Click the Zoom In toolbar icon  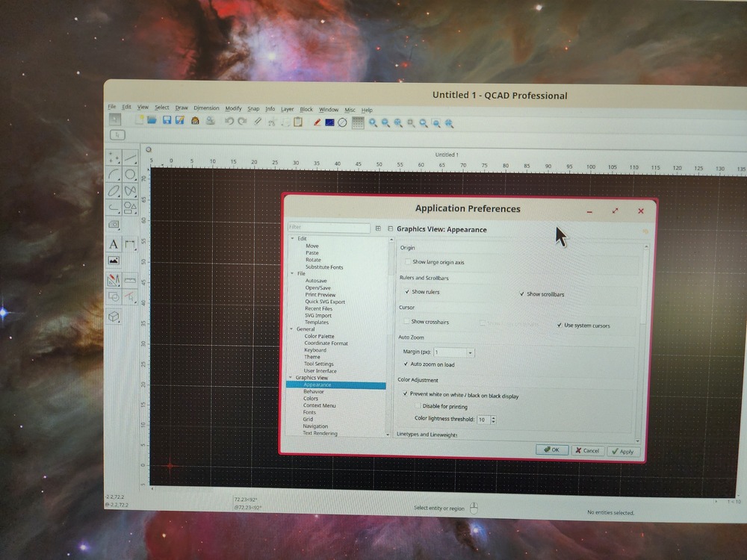(373, 122)
